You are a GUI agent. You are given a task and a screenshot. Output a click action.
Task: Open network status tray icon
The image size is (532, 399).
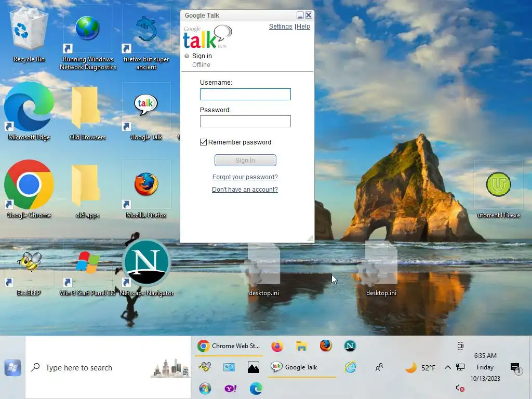point(460,367)
